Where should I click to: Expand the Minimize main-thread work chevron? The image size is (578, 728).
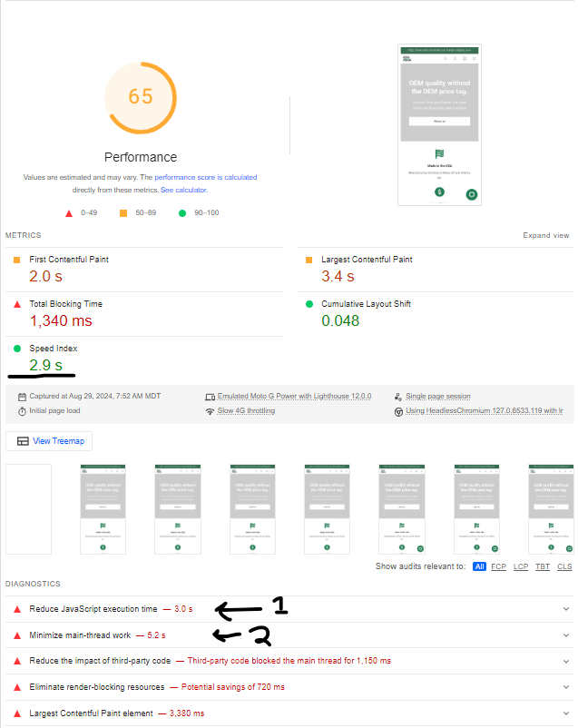[566, 635]
